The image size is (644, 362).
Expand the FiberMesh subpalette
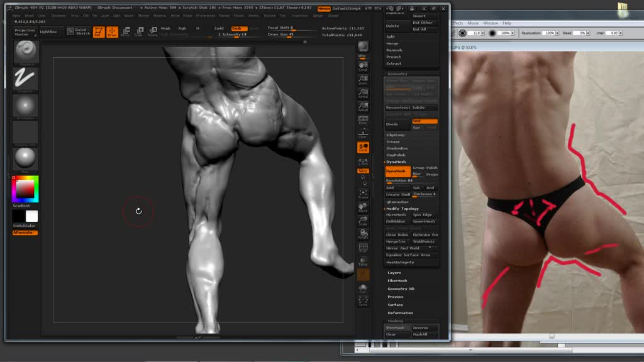tap(397, 281)
